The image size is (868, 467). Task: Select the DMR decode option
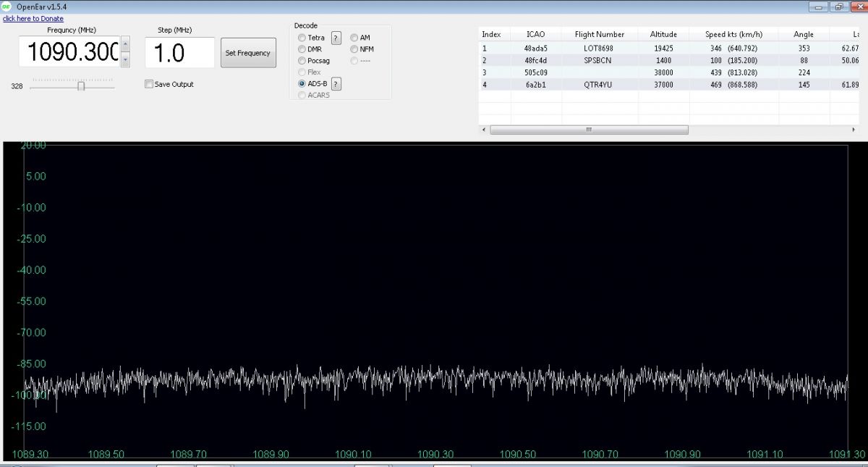pos(302,49)
